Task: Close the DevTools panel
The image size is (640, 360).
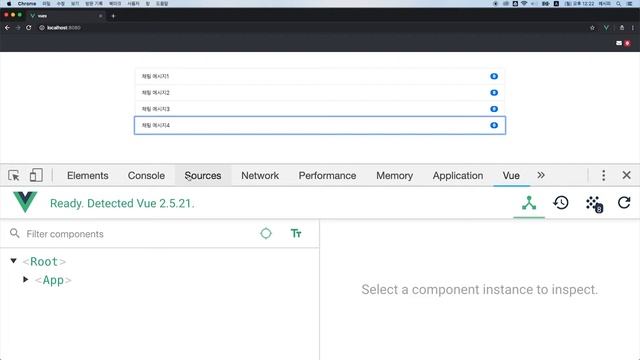Action: (x=627, y=175)
